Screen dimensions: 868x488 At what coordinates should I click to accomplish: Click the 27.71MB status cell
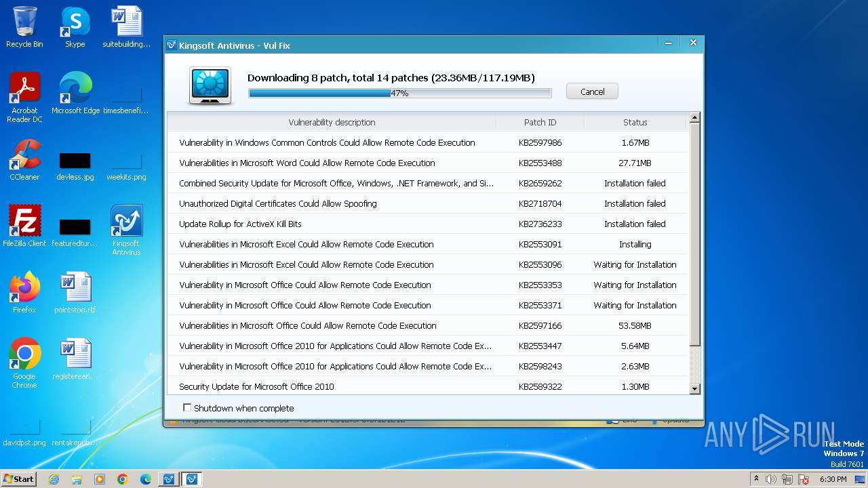tap(635, 163)
